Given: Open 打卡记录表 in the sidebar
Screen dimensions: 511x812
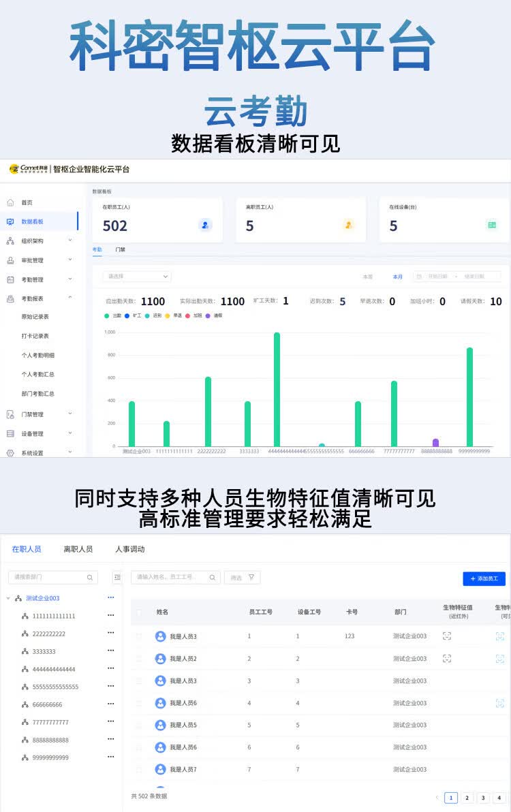Looking at the screenshot, I should [x=35, y=336].
